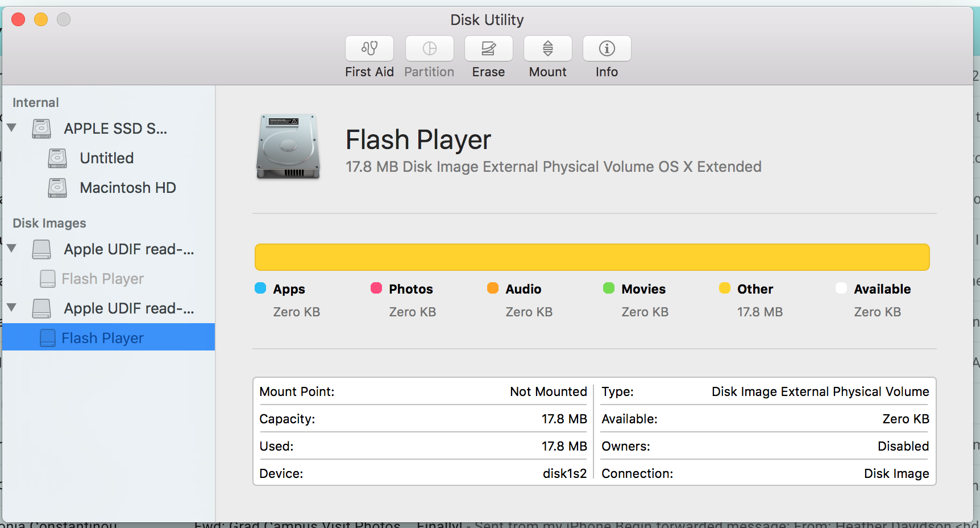Viewport: 980px width, 528px height.
Task: Click the Available storage legend dot
Action: (x=841, y=288)
